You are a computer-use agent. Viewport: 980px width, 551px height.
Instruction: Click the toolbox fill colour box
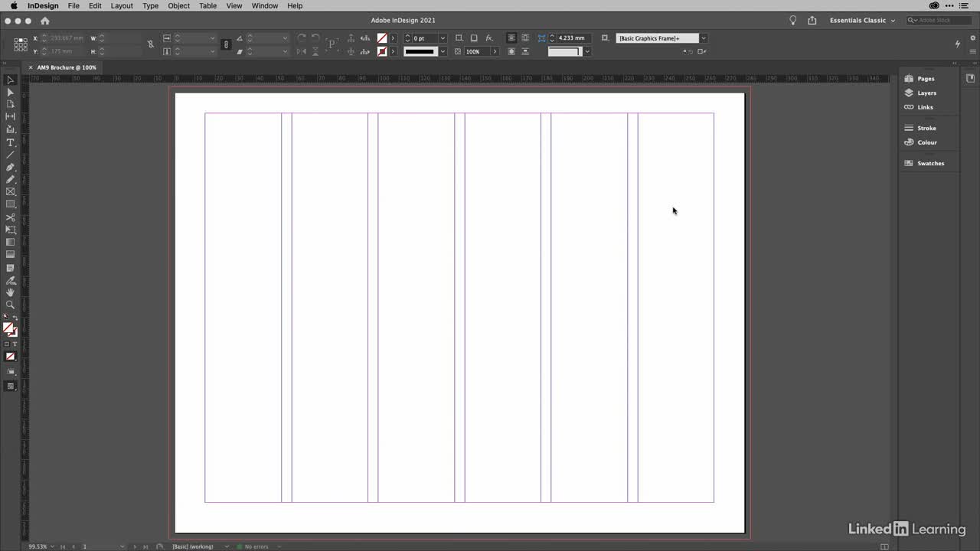(x=8, y=328)
